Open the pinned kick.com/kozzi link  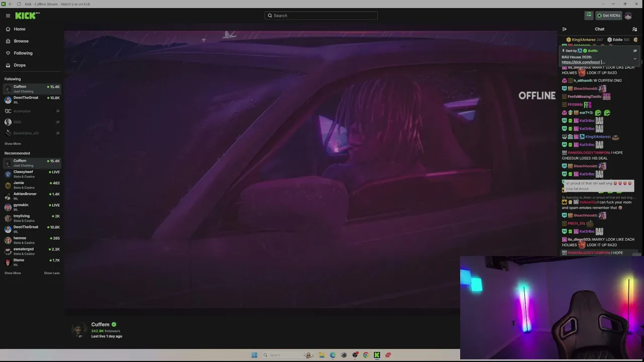point(581,62)
